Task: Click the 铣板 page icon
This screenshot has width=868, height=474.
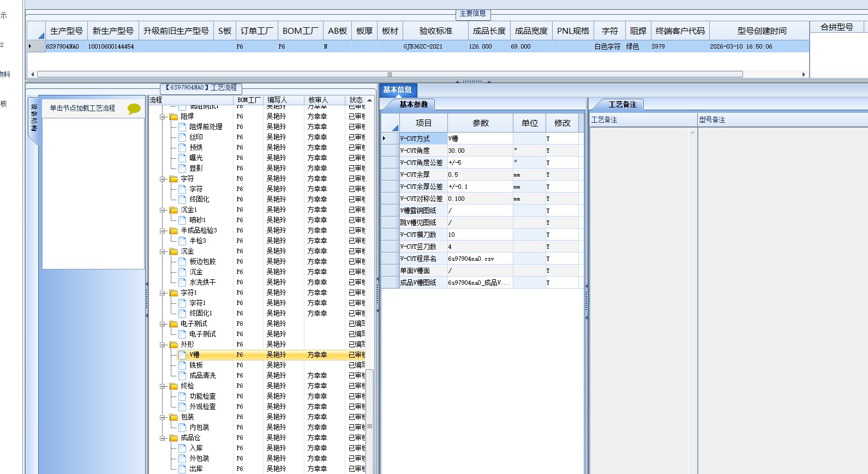Action: [x=183, y=365]
